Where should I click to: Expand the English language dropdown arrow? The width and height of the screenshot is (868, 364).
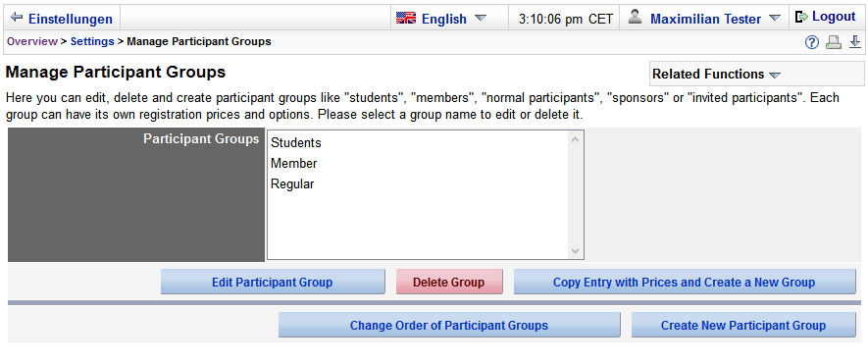click(x=481, y=19)
